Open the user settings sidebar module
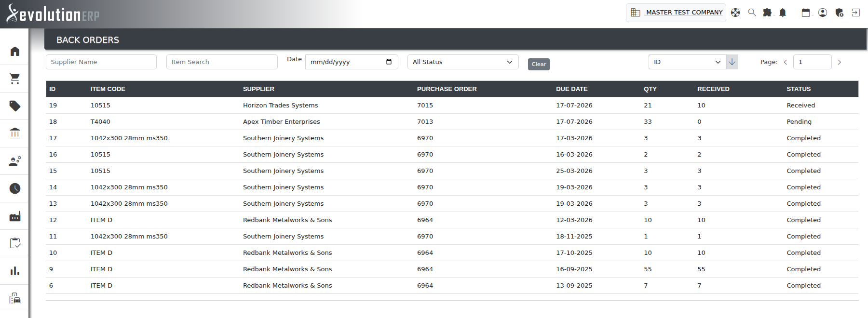This screenshot has height=318, width=868. coord(15,161)
